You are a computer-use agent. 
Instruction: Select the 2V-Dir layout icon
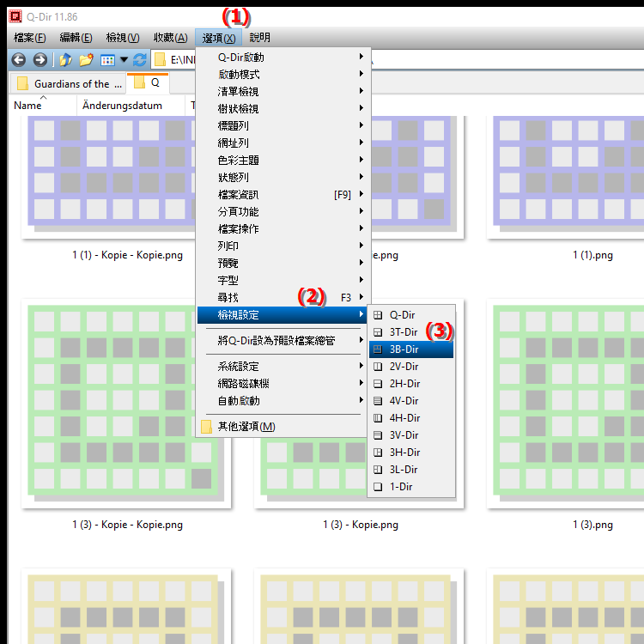[378, 367]
